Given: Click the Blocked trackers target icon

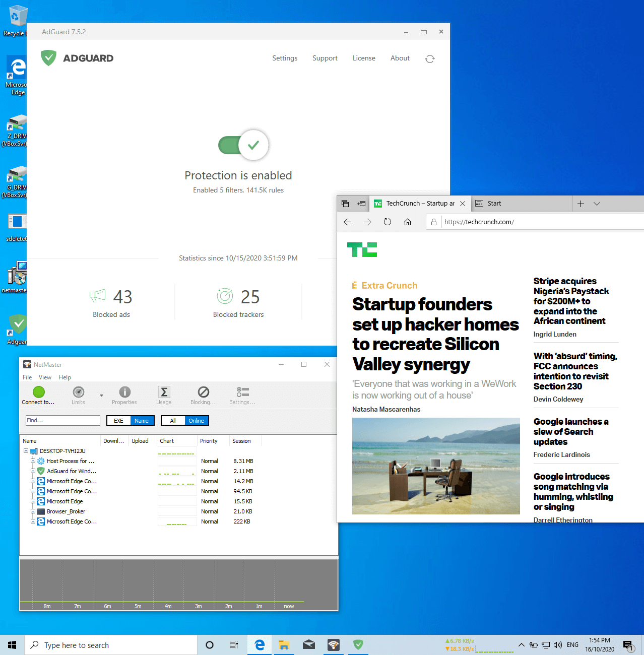Looking at the screenshot, I should [x=225, y=296].
